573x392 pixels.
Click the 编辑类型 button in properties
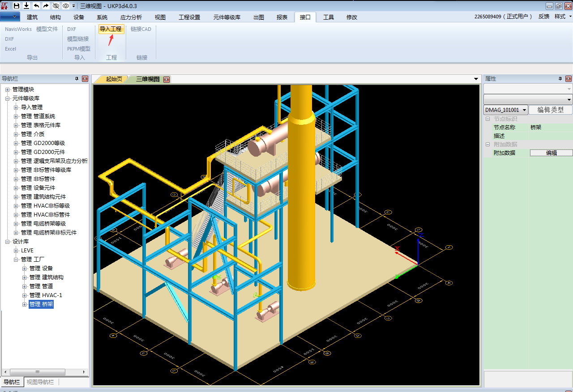click(550, 110)
